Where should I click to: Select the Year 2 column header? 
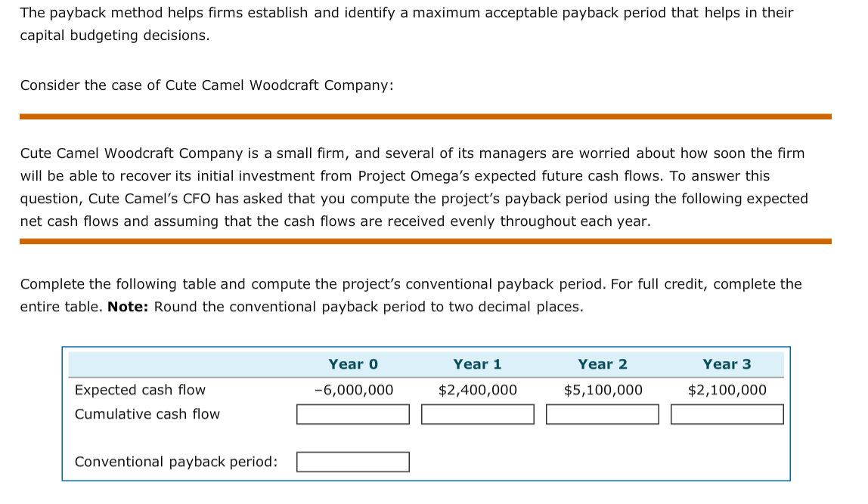tap(602, 364)
